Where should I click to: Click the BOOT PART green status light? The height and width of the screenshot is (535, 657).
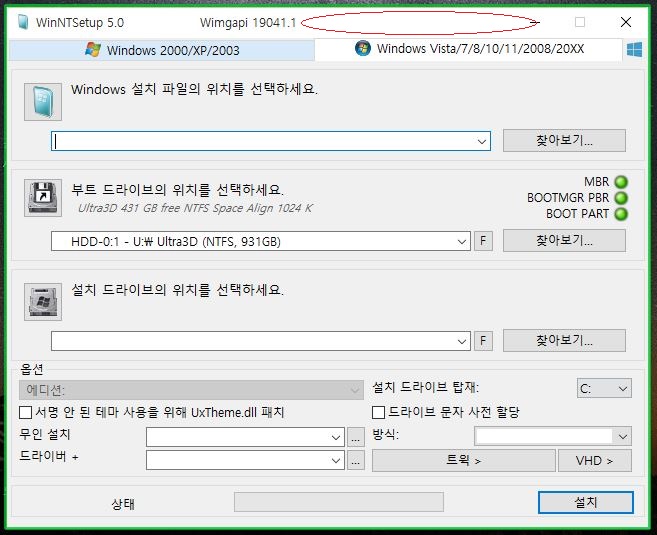point(621,214)
